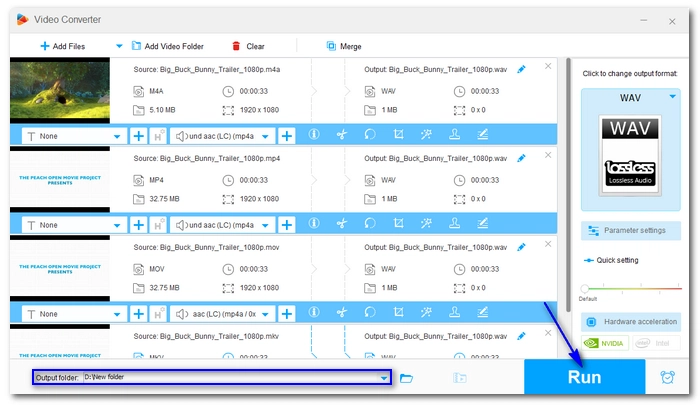Trim the mp4 file with scissors icon

point(342,223)
